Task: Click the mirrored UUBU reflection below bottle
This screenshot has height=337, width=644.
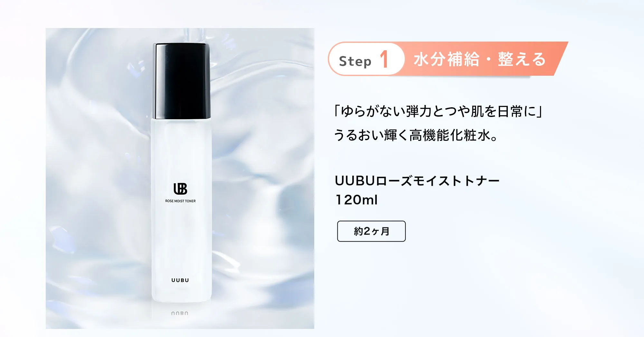Action: click(x=180, y=313)
